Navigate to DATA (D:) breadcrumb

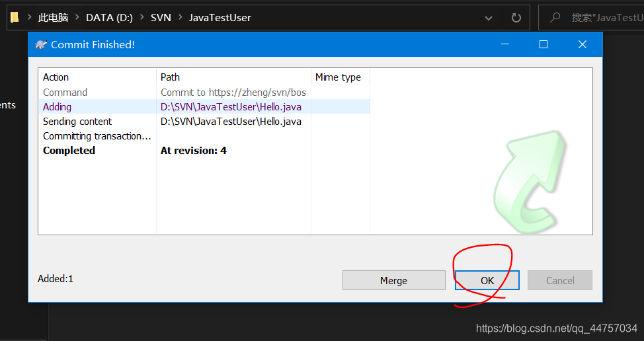109,18
